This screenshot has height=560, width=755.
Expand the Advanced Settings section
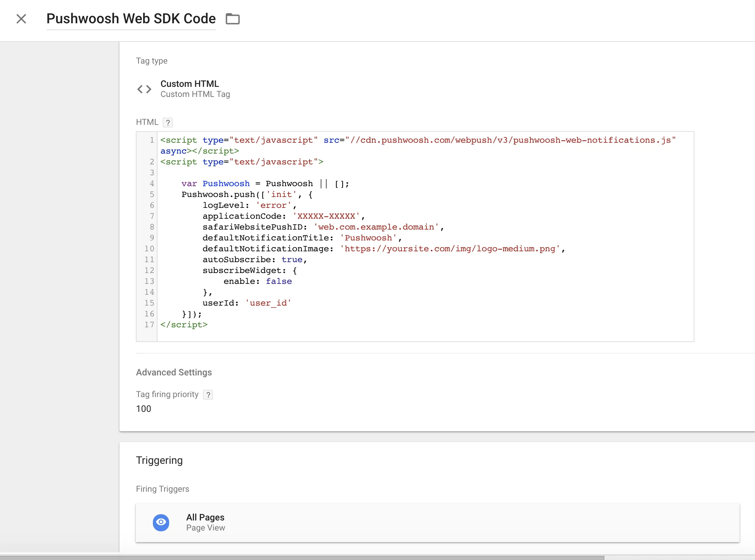coord(174,372)
